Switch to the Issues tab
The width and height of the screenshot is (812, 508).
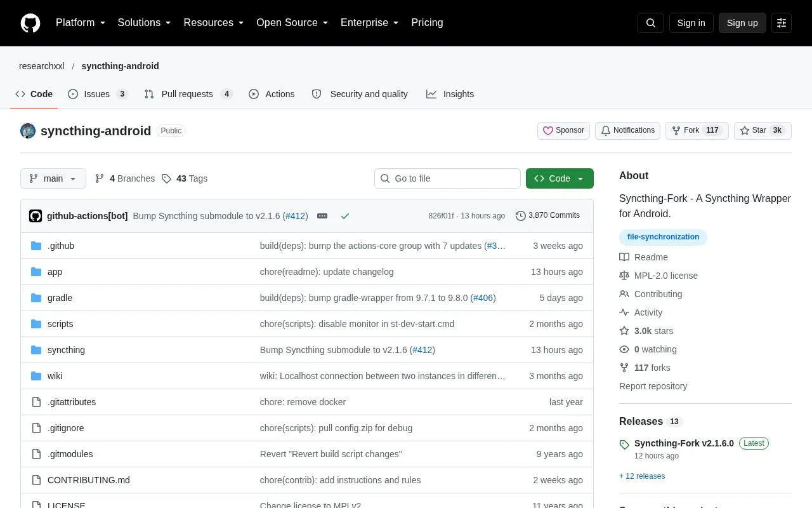(98, 94)
